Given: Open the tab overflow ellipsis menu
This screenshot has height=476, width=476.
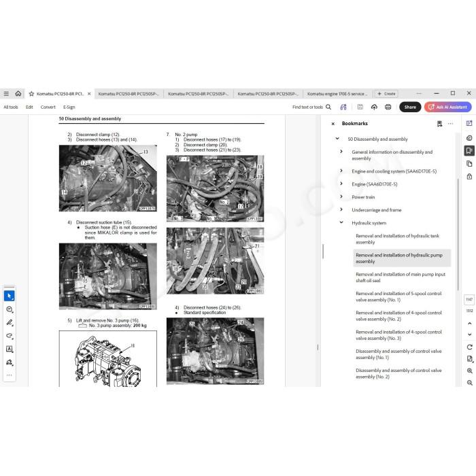Looking at the screenshot, I should point(419,94).
